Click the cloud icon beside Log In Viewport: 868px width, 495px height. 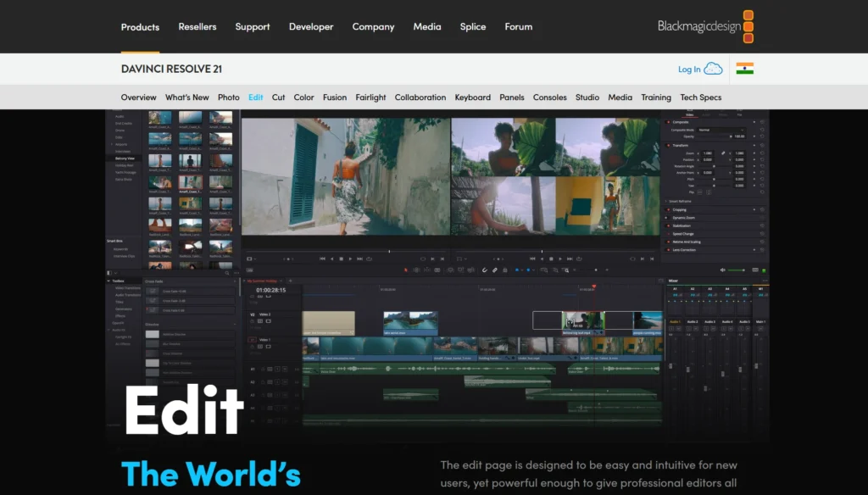713,69
